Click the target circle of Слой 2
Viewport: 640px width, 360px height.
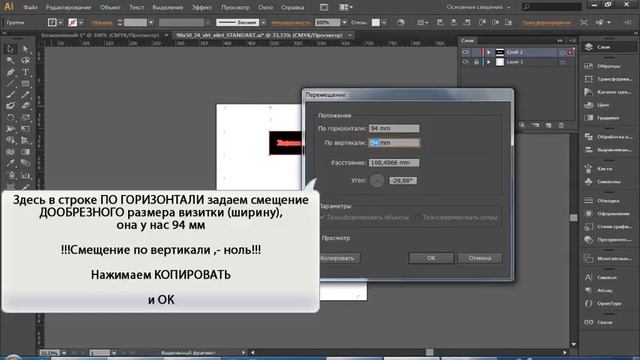point(562,52)
